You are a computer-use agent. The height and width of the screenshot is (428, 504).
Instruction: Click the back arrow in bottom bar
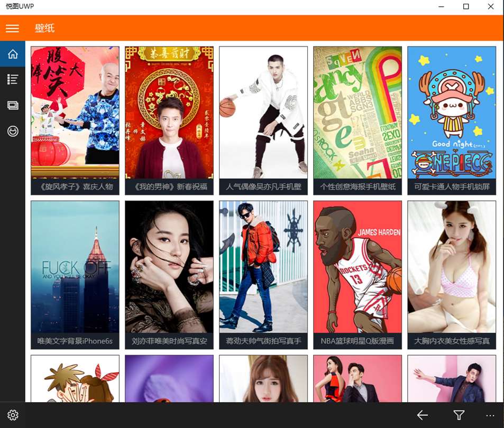pos(422,415)
